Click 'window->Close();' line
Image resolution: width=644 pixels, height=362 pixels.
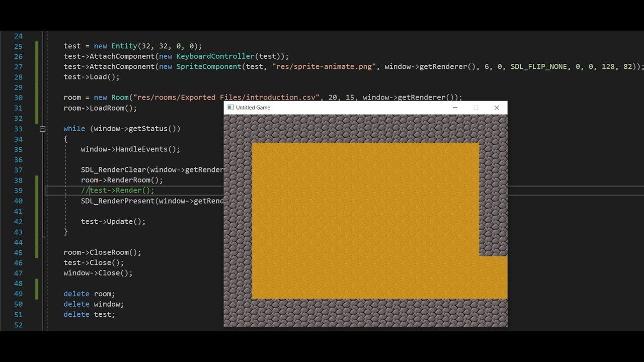(98, 273)
